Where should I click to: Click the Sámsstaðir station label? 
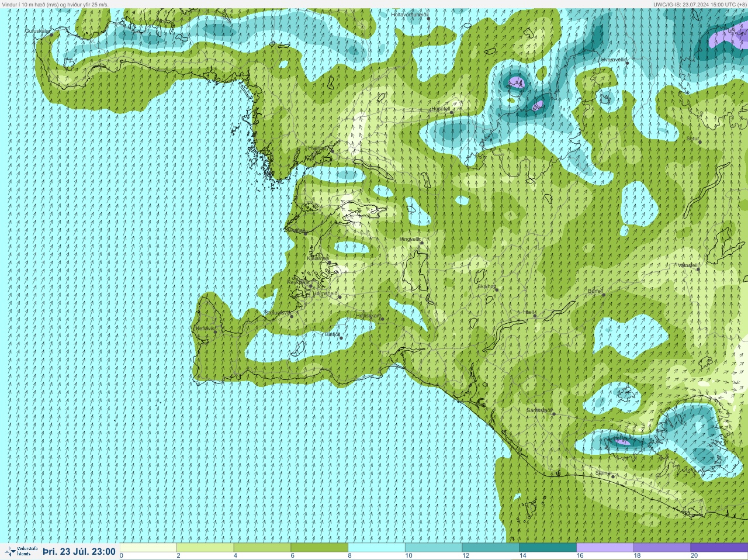[x=539, y=410]
